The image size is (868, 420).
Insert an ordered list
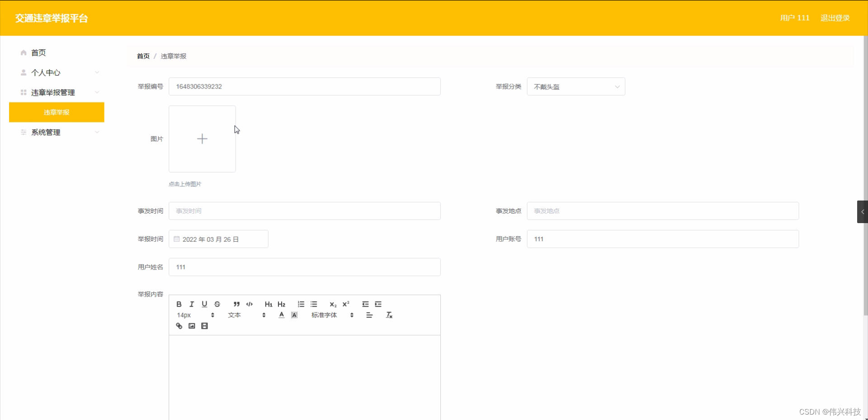[x=301, y=304]
